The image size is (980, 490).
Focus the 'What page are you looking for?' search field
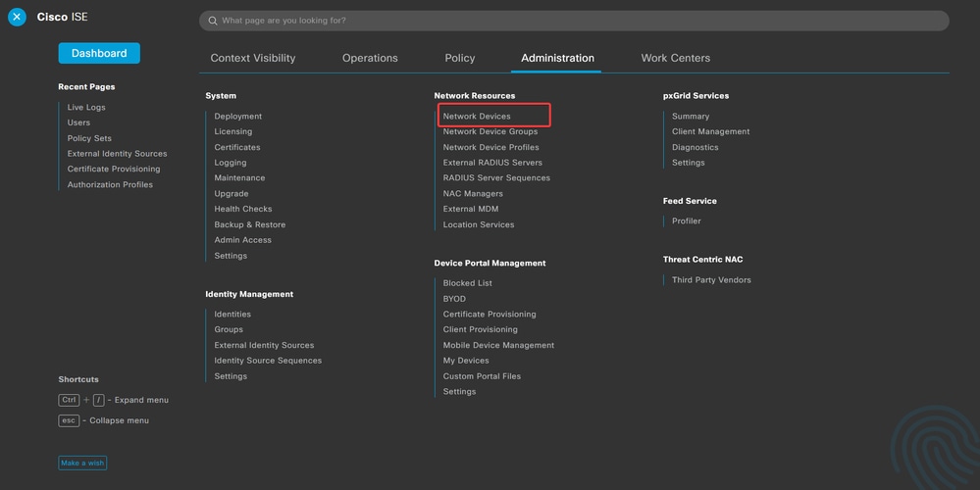click(x=574, y=21)
